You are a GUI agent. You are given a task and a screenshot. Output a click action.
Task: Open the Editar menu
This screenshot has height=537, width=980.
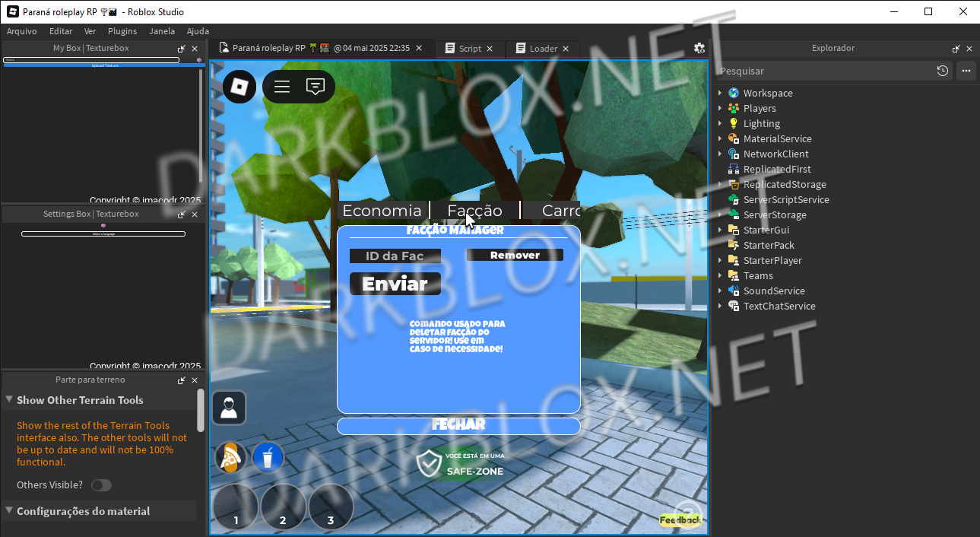tap(61, 31)
